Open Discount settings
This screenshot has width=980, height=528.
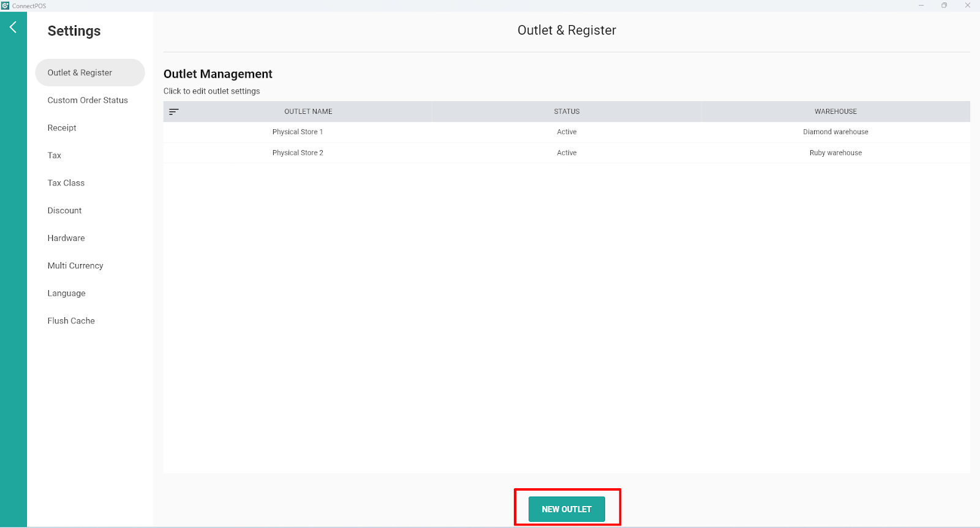(x=64, y=211)
